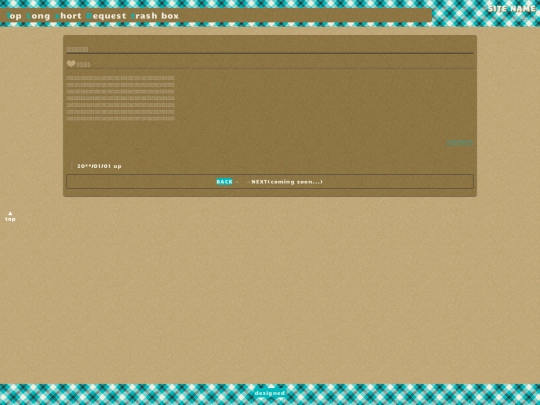Visit the Trash box section
This screenshot has width=540, height=405.
click(x=155, y=16)
